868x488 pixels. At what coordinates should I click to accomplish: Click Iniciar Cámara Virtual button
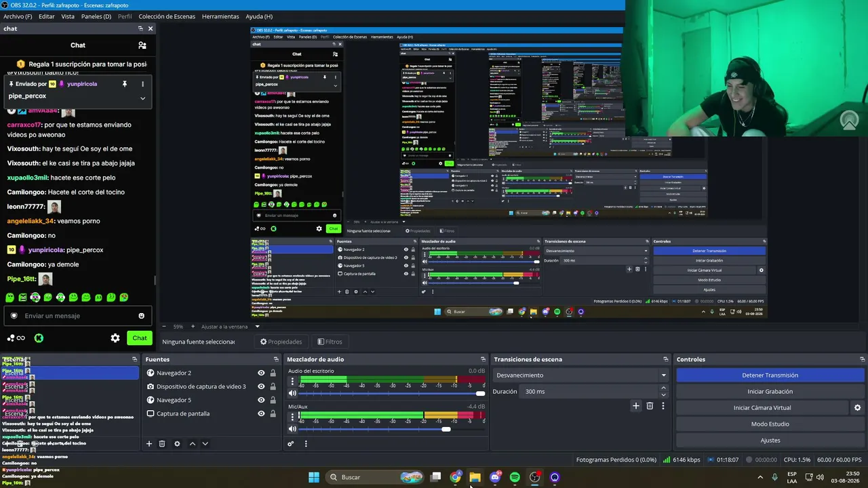762,408
